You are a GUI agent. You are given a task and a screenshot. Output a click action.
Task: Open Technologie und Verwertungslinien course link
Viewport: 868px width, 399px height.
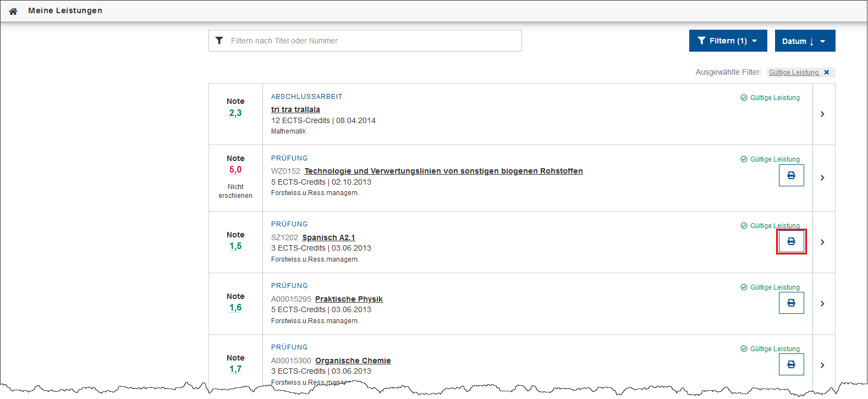(x=443, y=171)
